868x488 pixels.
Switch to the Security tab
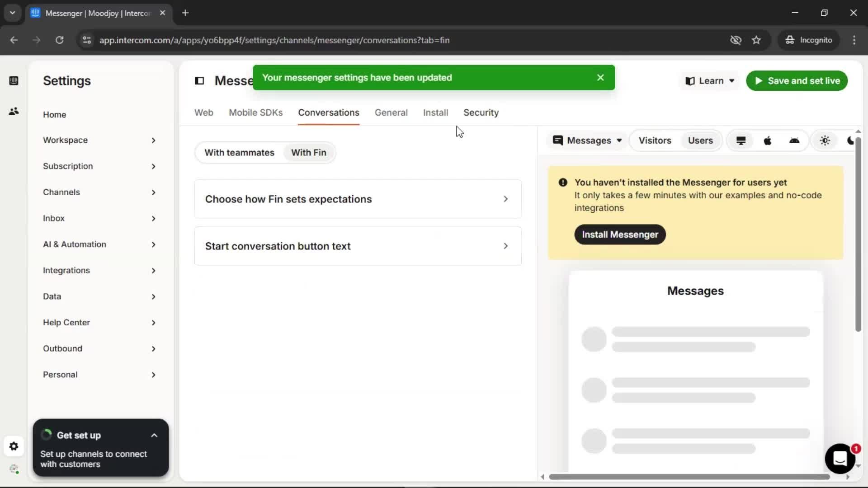pyautogui.click(x=481, y=113)
